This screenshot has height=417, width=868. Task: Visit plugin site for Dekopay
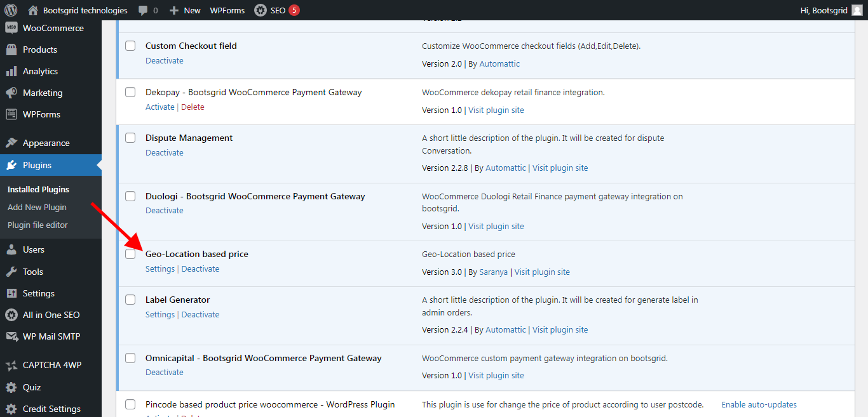[x=496, y=110]
